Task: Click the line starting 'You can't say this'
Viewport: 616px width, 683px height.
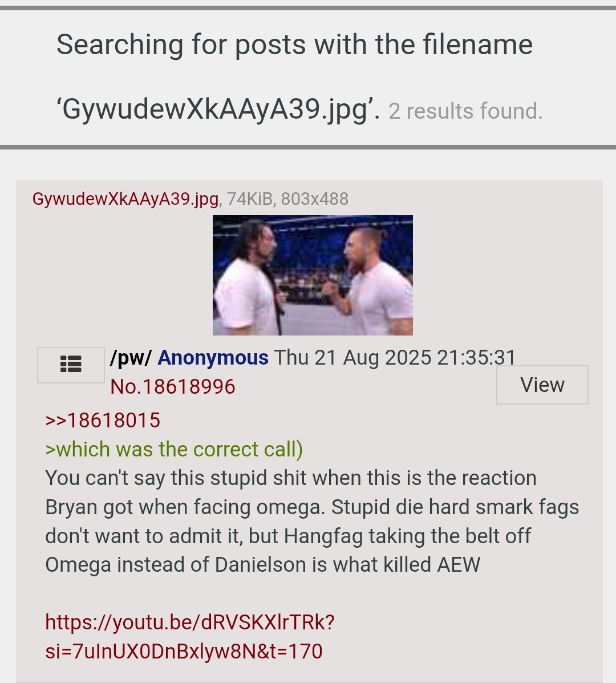Action: coord(291,478)
